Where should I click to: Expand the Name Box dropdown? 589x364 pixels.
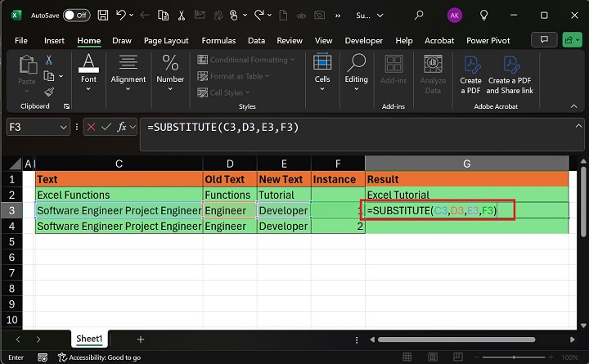click(x=64, y=127)
